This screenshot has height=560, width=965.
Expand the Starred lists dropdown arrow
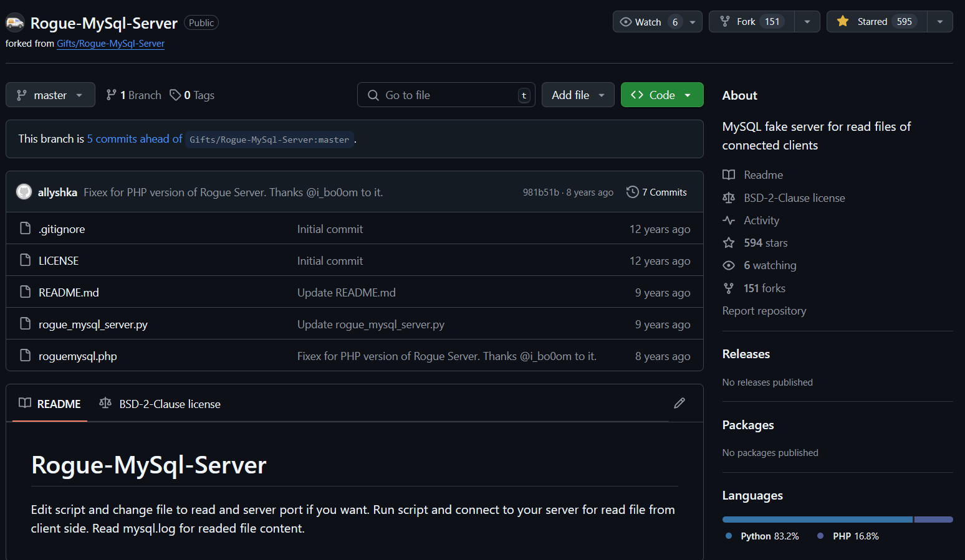click(x=940, y=22)
